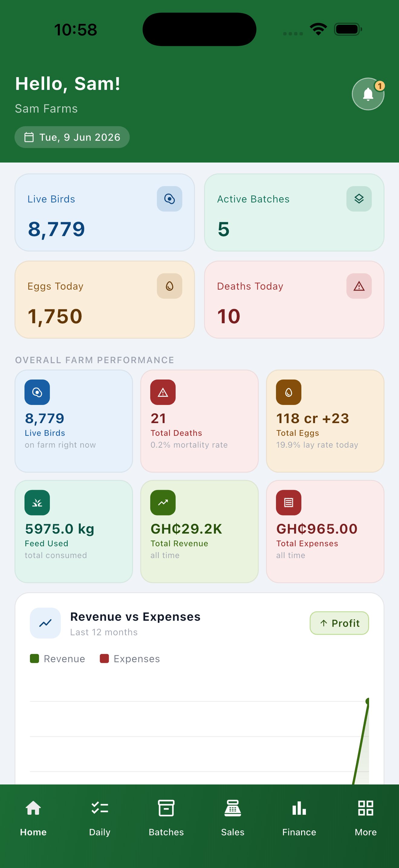The height and width of the screenshot is (868, 399).
Task: Switch to the Batches tab label
Action: coord(166,832)
